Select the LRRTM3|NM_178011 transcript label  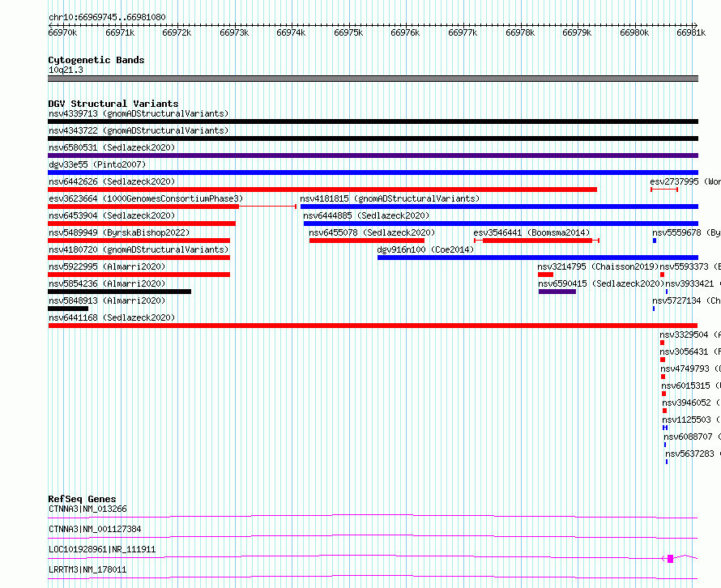pos(87,569)
